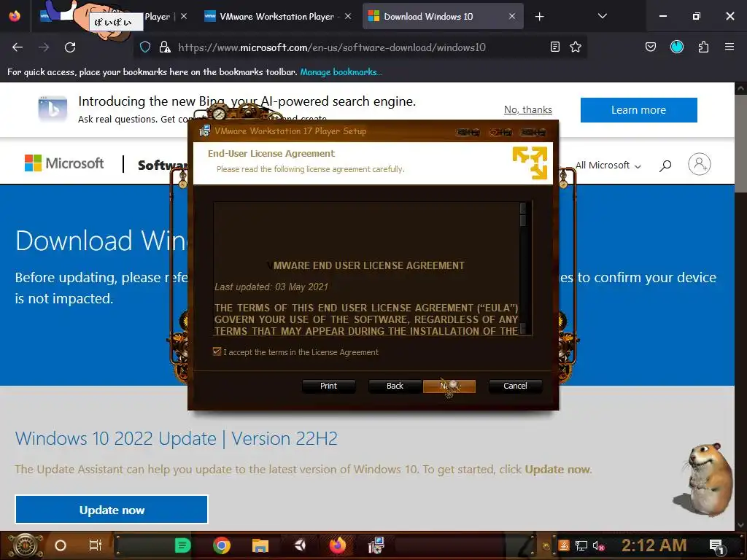The height and width of the screenshot is (560, 747).
Task: Close the Download Windows 10 tab
Action: pyautogui.click(x=511, y=17)
